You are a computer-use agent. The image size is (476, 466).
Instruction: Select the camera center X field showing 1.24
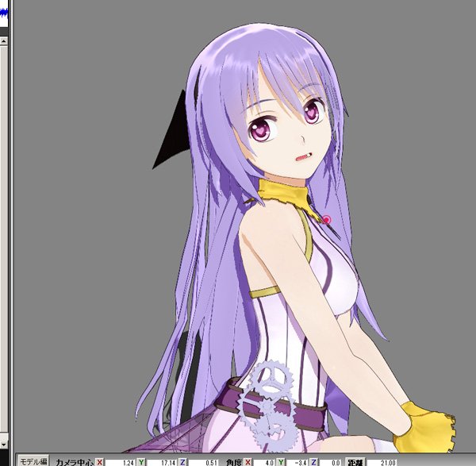[x=120, y=462]
